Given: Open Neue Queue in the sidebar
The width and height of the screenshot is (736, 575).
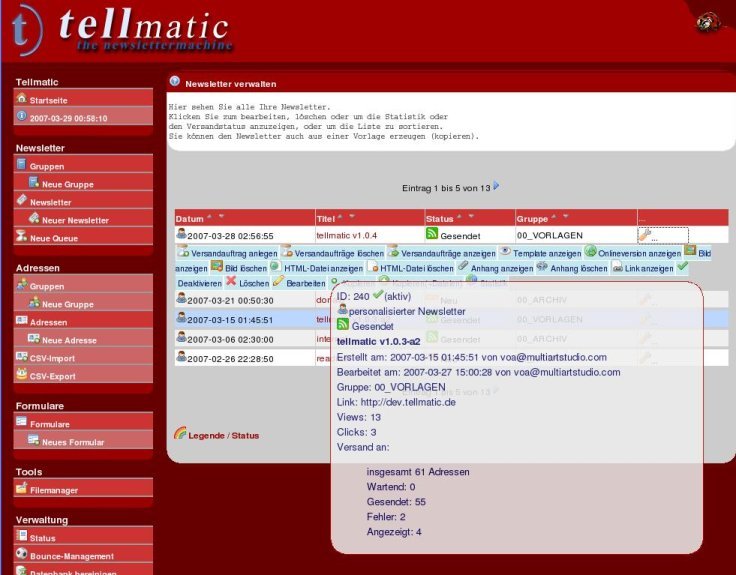Looking at the screenshot, I should coord(54,238).
